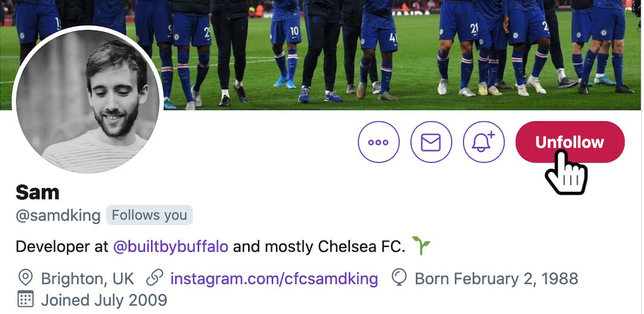
Task: Click the "Brighton, UK" location text
Action: [88, 279]
